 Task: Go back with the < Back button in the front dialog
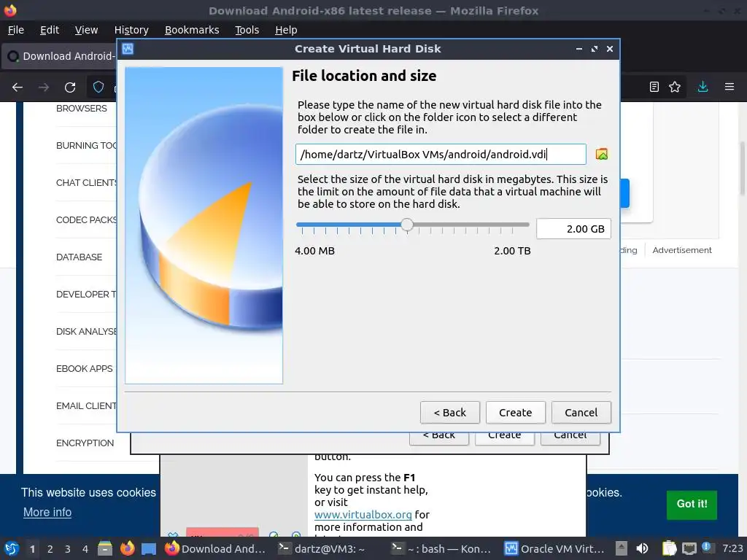coord(449,413)
